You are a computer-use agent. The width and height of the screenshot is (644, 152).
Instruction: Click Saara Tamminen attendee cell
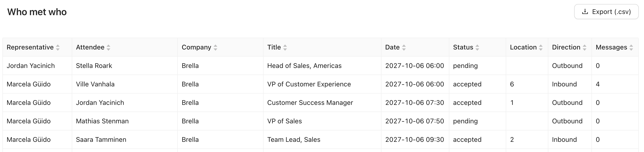(125, 140)
